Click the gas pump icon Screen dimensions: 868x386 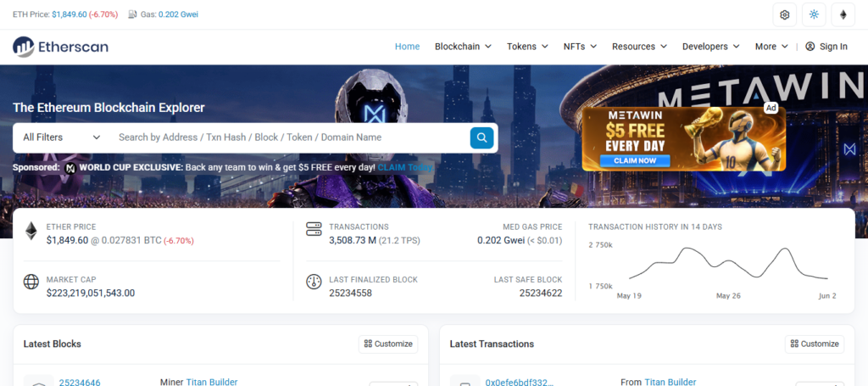132,14
